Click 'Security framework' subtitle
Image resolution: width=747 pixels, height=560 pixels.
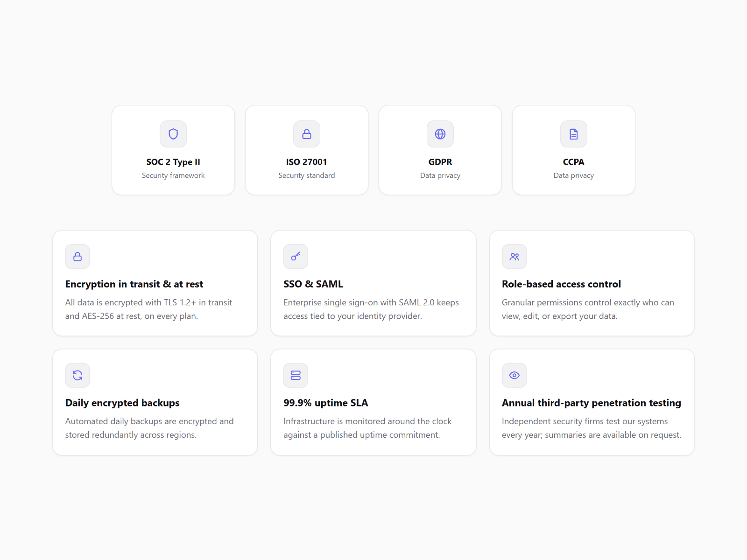point(173,175)
